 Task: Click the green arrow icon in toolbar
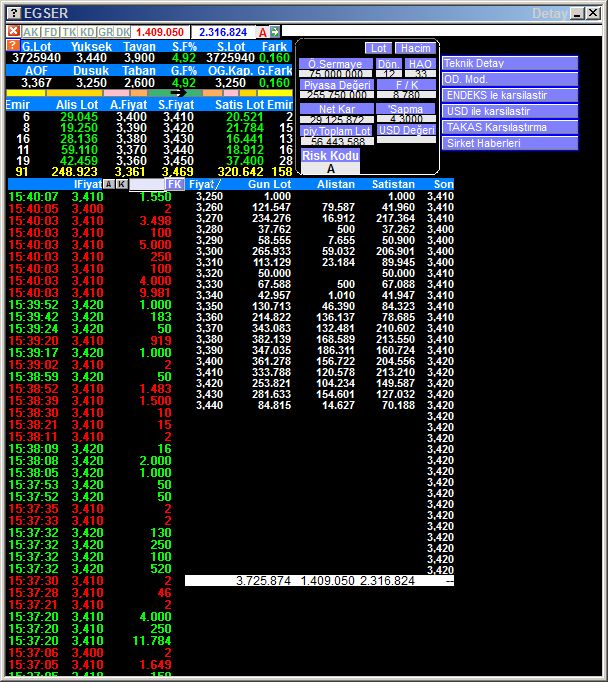275,31
